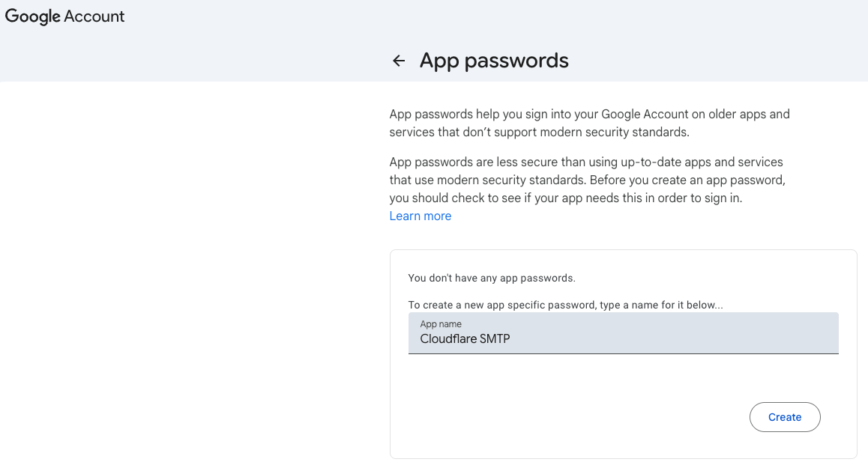Click the Google Account logo
This screenshot has width=868, height=471.
[x=65, y=16]
